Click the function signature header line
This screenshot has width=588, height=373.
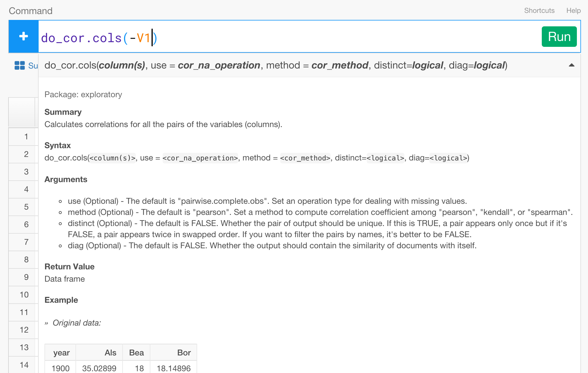coord(275,65)
